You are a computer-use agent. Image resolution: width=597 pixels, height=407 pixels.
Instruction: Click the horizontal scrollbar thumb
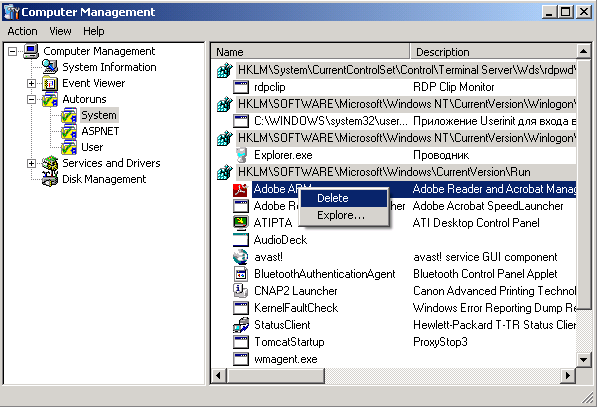point(275,376)
